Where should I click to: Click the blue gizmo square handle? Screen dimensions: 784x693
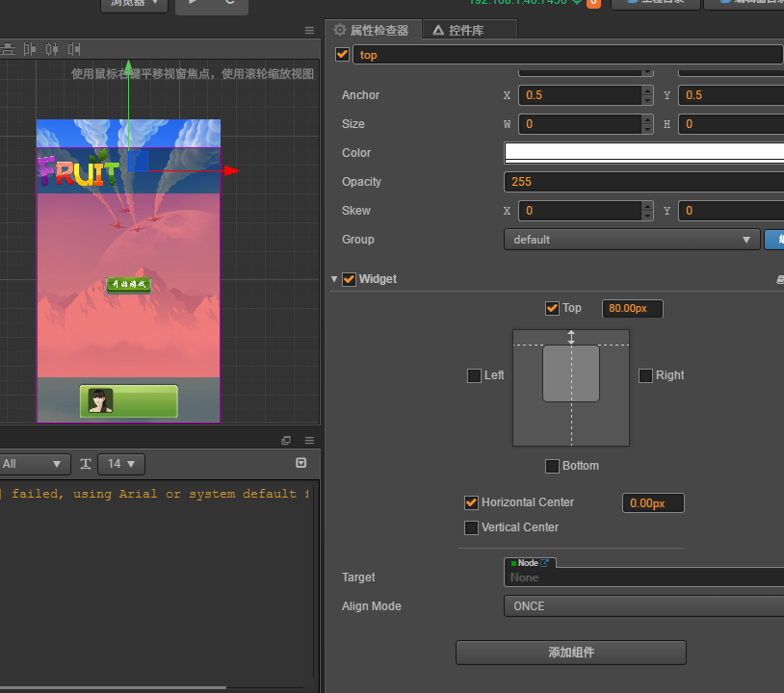point(138,162)
